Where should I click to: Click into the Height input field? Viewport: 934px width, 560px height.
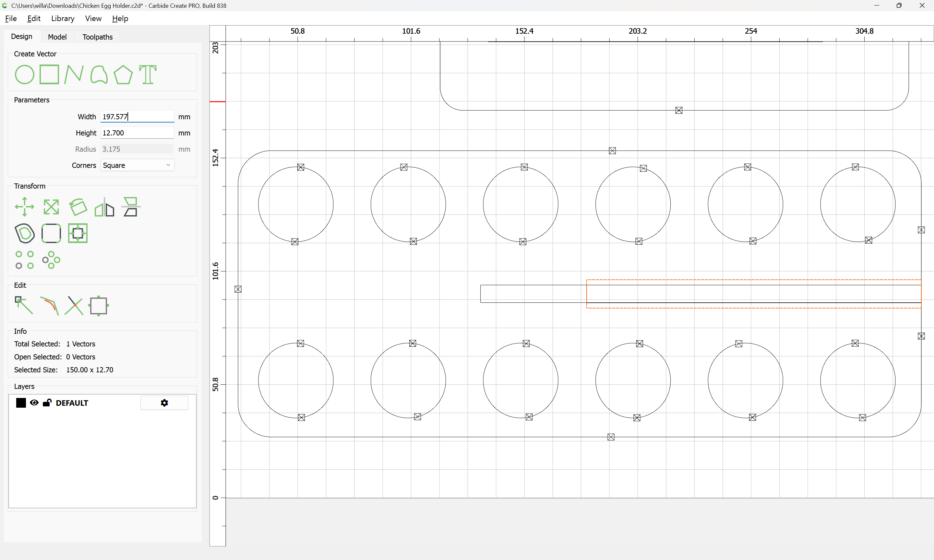point(137,133)
